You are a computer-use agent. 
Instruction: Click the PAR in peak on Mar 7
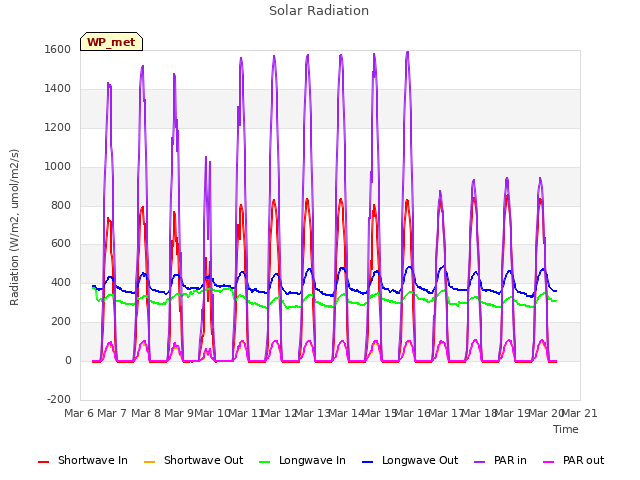[109, 83]
